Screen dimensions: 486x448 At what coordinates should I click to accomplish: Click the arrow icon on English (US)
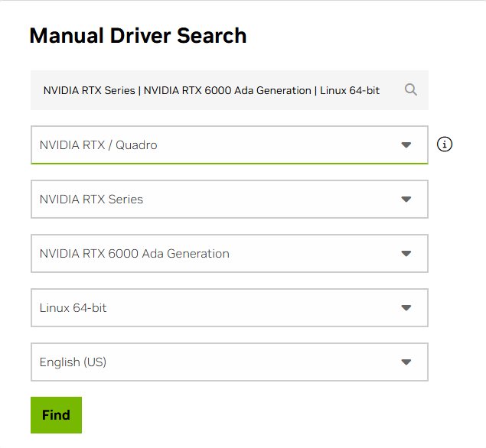pos(406,362)
